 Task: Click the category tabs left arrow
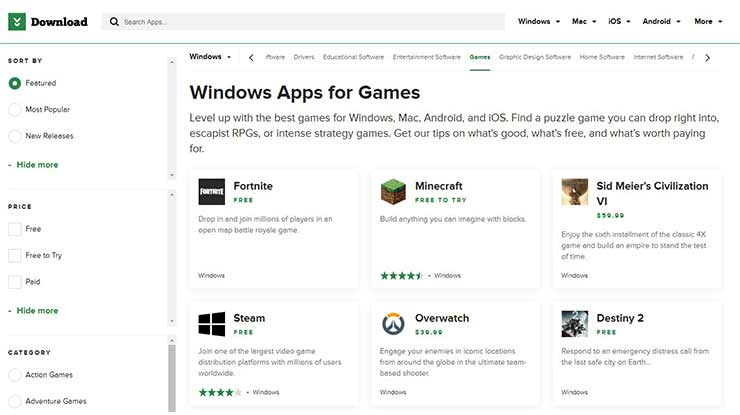pos(251,58)
